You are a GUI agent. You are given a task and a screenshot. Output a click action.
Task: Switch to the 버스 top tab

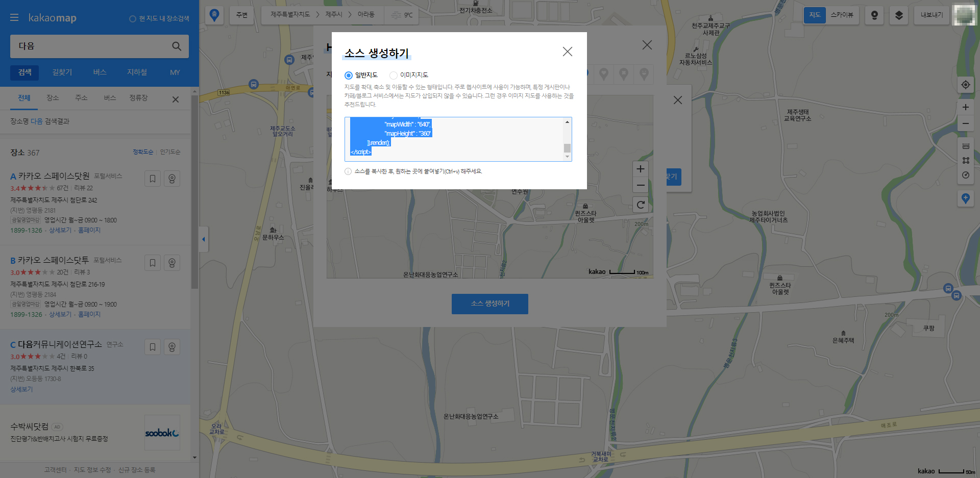point(100,72)
